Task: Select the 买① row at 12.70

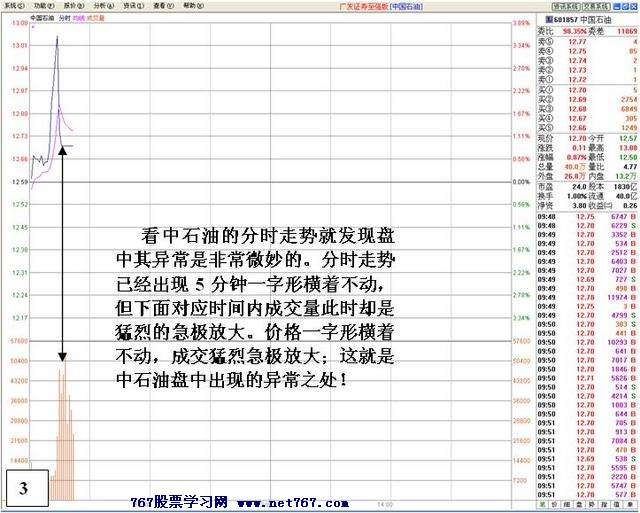Action: click(587, 90)
